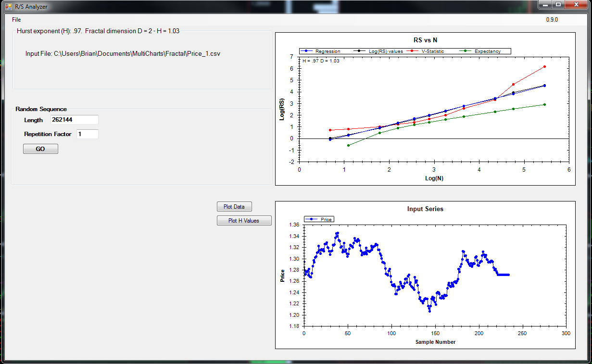The image size is (592, 364).
Task: Click the V-Statistic legend entry
Action: [x=427, y=51]
